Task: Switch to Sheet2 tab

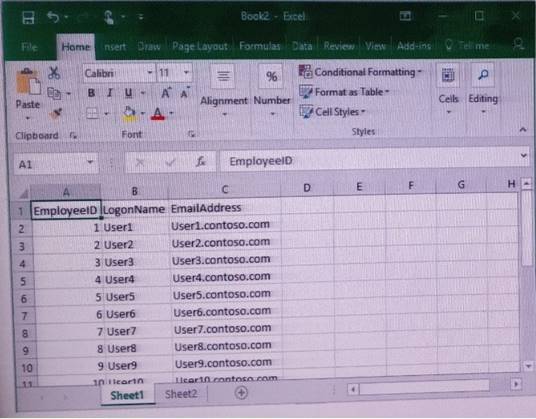Action: click(x=181, y=394)
